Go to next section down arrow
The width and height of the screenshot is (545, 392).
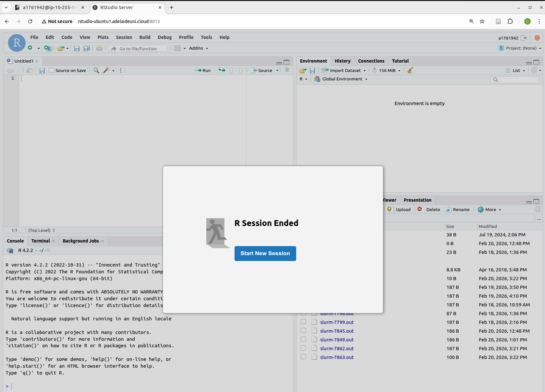tap(241, 70)
